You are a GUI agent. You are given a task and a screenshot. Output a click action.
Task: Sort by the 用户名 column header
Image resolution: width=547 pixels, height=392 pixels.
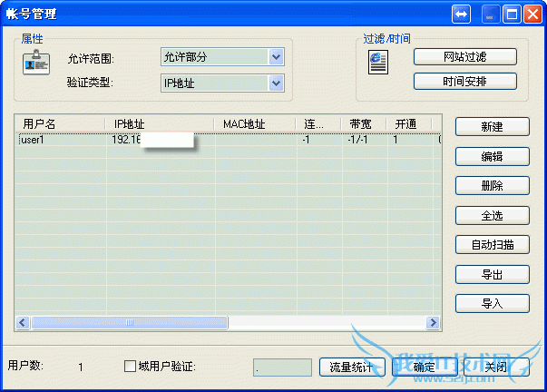[x=60, y=124]
